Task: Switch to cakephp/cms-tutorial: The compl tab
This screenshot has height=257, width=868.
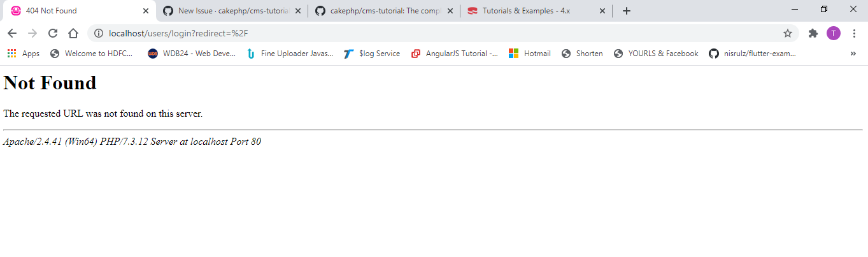Action: (385, 11)
